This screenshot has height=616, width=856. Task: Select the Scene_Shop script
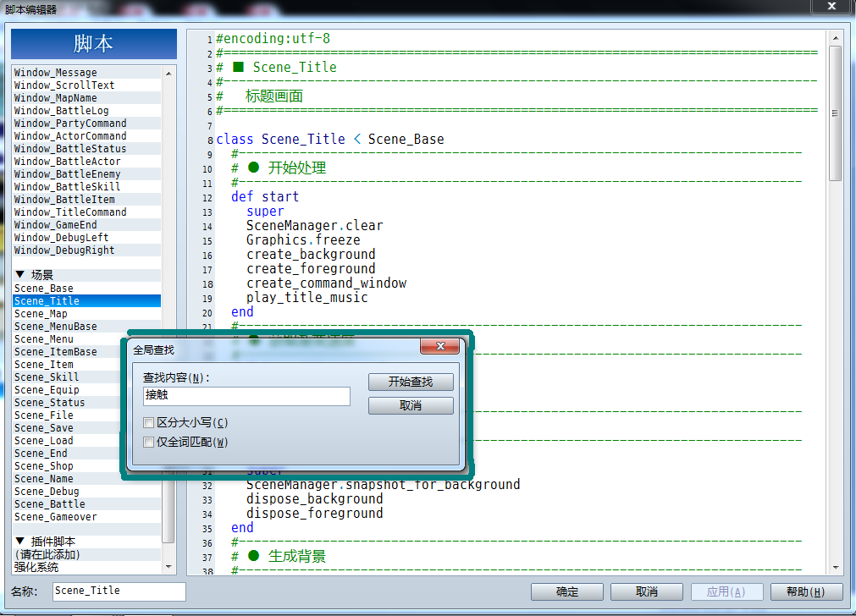point(67,466)
